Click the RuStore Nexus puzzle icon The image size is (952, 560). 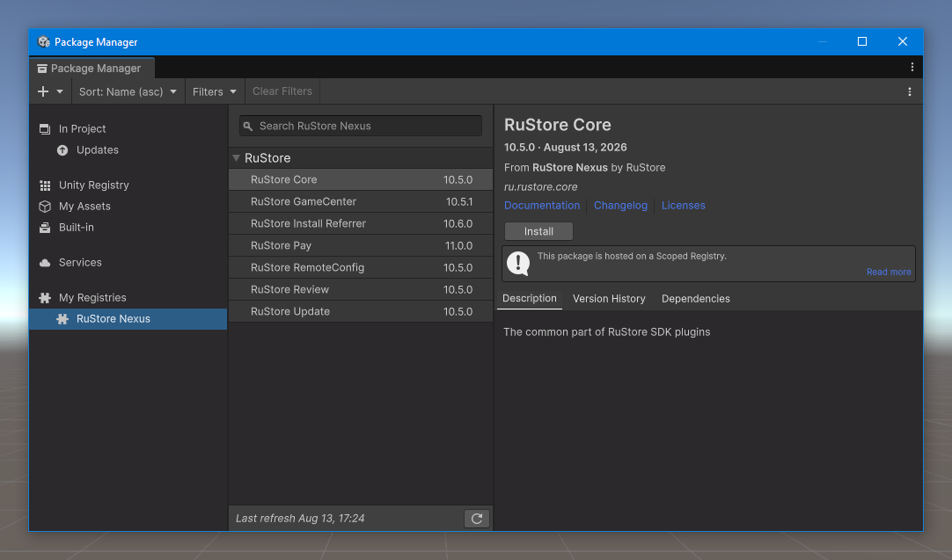tap(62, 319)
